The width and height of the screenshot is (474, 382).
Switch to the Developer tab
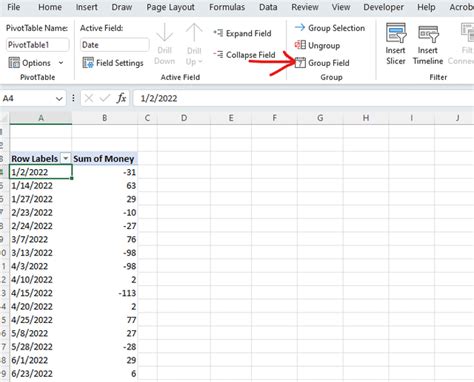(x=383, y=7)
